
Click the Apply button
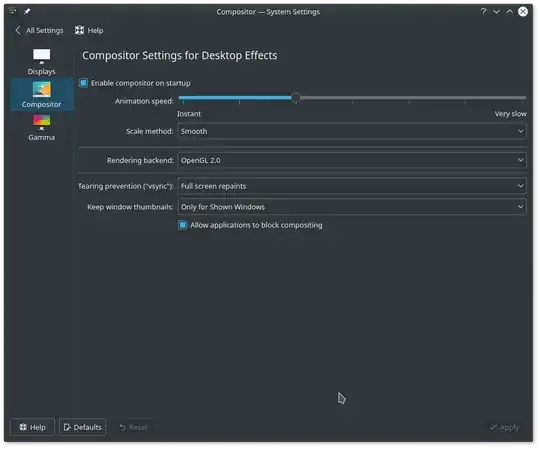point(505,427)
